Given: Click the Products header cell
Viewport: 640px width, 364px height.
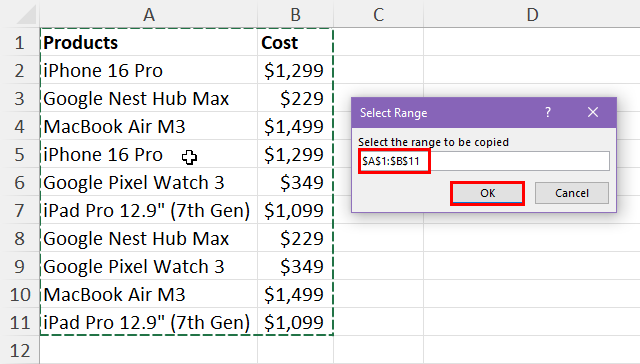Looking at the screenshot, I should click(149, 42).
